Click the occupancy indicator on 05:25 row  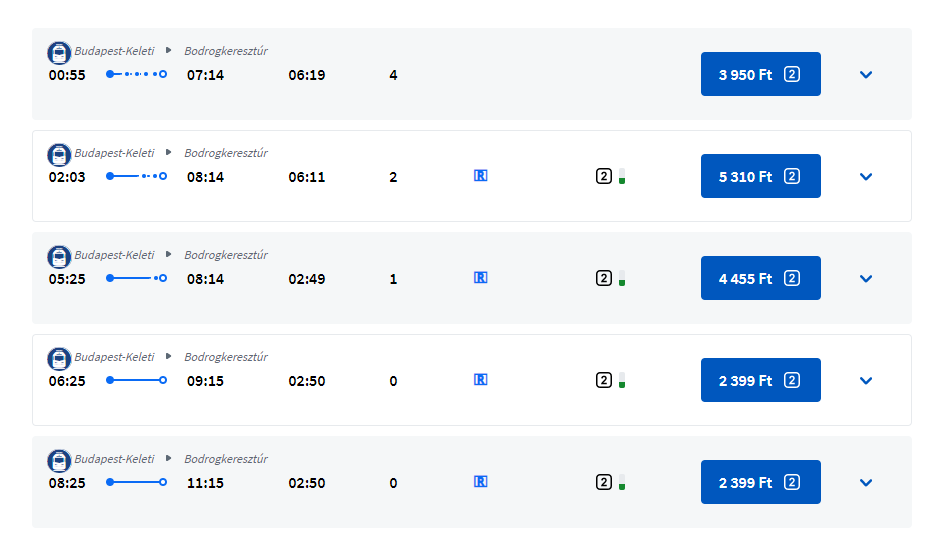(x=622, y=278)
